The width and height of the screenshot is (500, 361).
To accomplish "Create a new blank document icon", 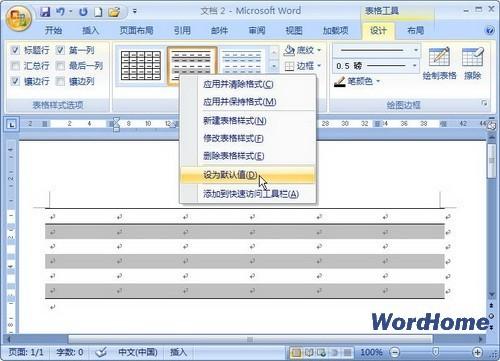I will coord(98,12).
